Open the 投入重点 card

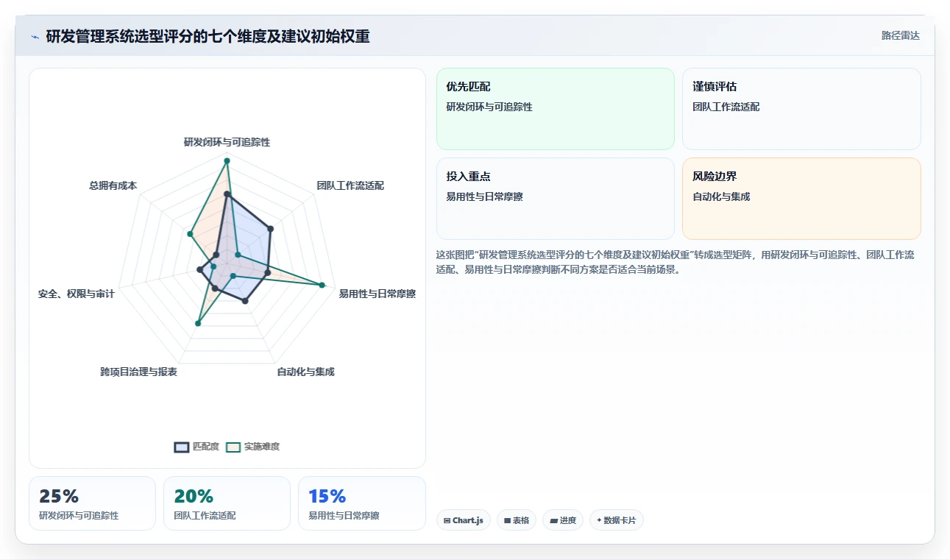coord(556,199)
